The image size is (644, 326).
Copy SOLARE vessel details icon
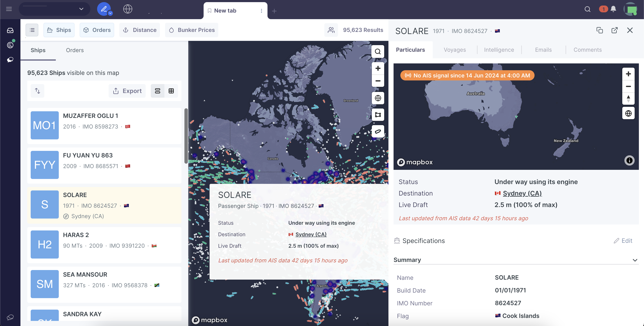point(599,30)
